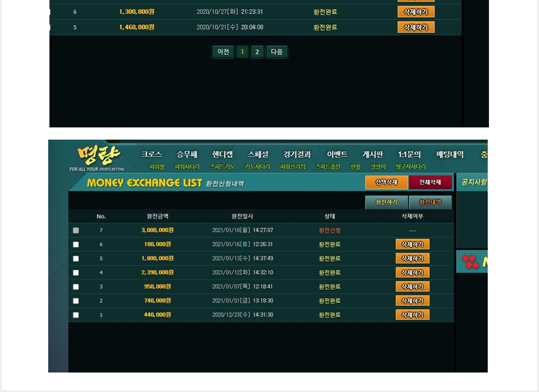The height and width of the screenshot is (392, 539).
Task: Delete the 100,000원 entry with 삭제하기
Action: tap(412, 244)
